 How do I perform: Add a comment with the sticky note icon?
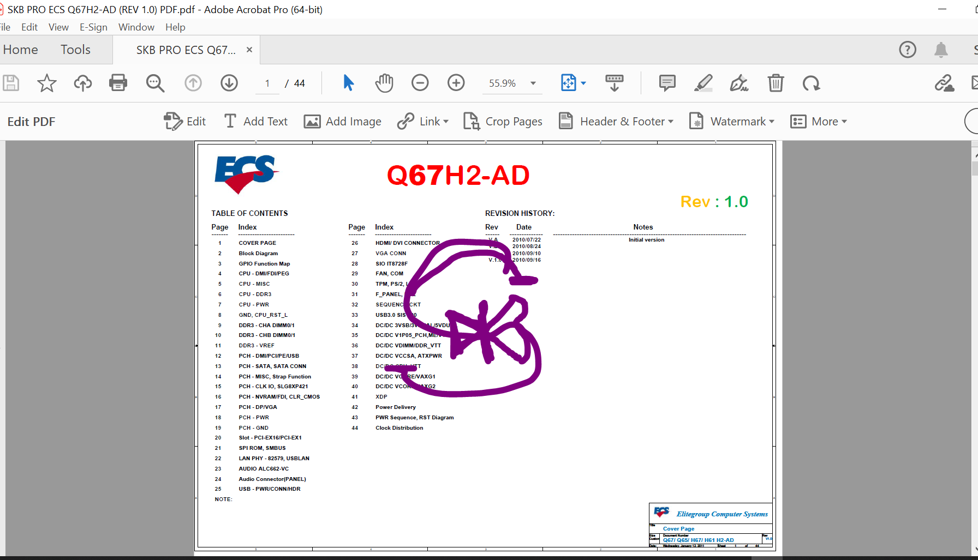tap(667, 83)
